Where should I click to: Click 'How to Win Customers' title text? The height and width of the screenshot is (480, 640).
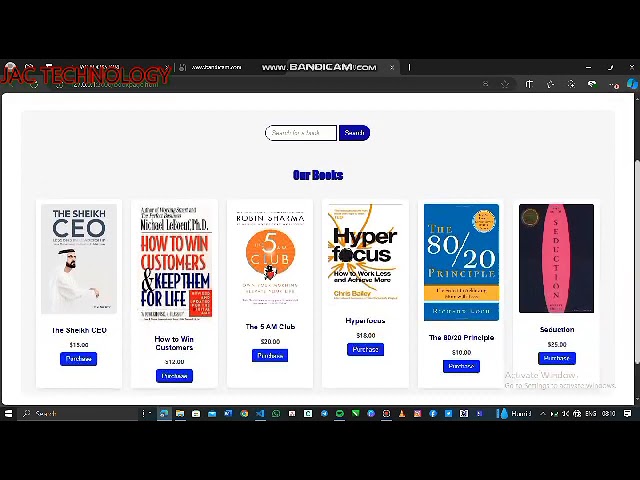(174, 343)
